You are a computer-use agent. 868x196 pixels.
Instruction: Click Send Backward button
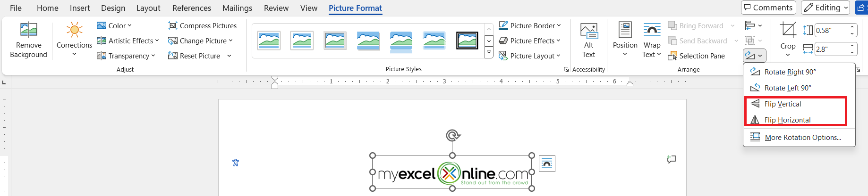click(698, 41)
